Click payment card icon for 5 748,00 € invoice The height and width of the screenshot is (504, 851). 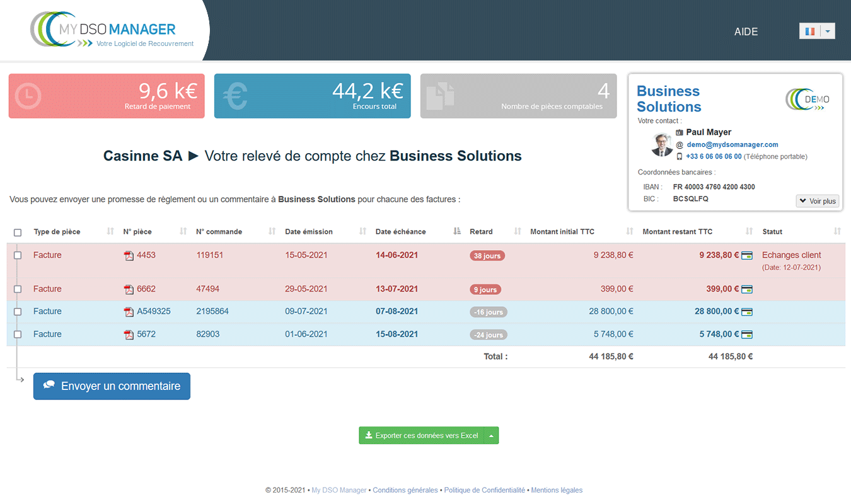pos(747,335)
